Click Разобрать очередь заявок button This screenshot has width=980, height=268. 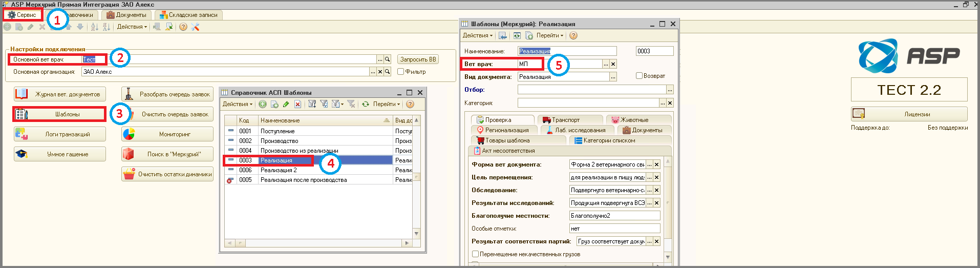[x=167, y=94]
